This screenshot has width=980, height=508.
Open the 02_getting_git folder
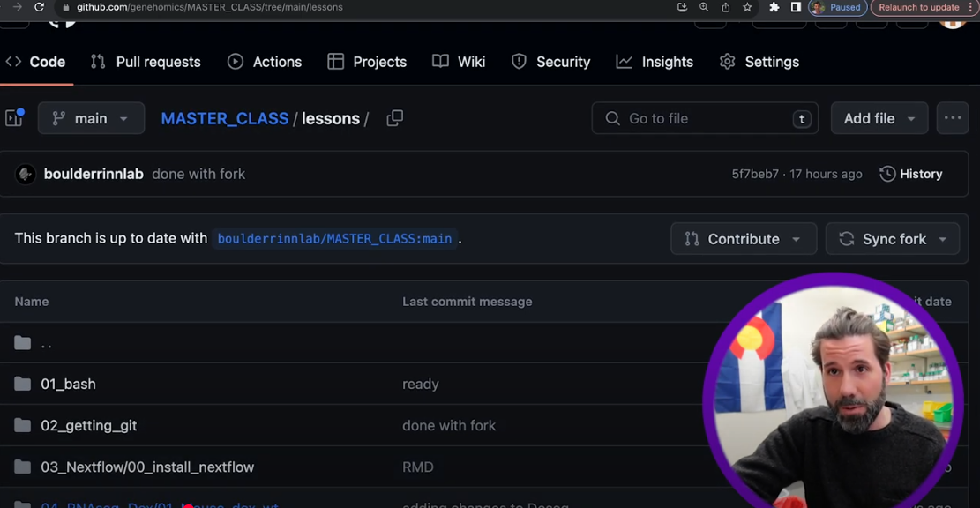coord(89,425)
